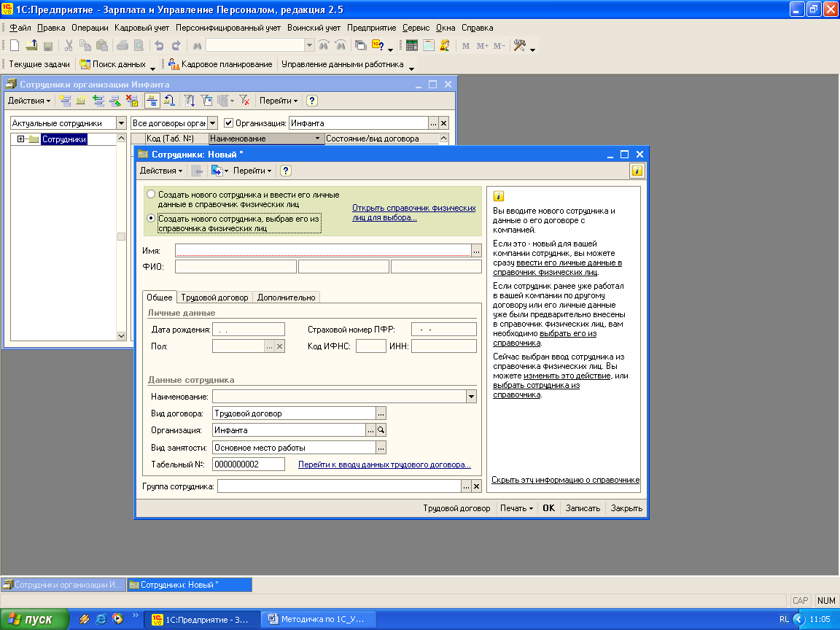Switch to Дополнительно tab
This screenshot has width=840, height=630.
tap(286, 297)
